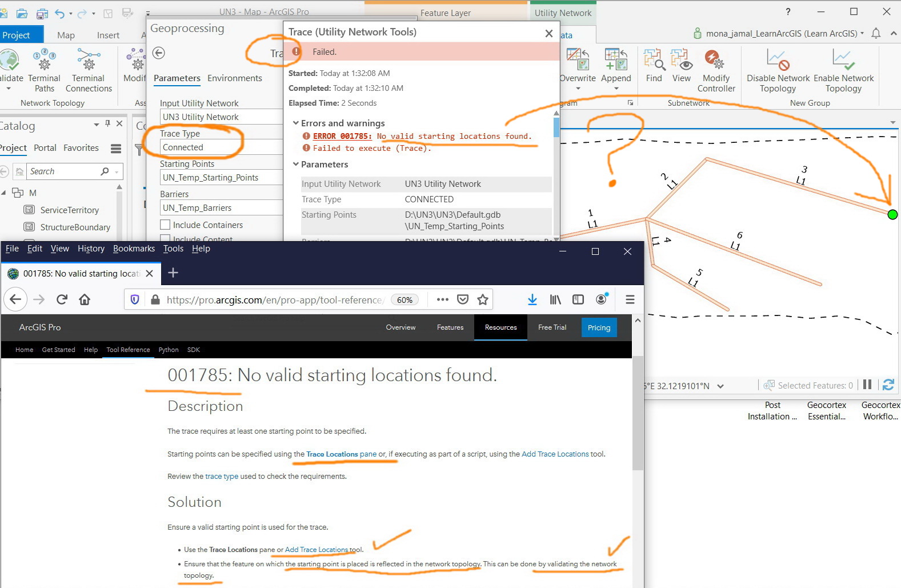Click the Pricing button on the webpage
This screenshot has width=901, height=588.
click(599, 327)
